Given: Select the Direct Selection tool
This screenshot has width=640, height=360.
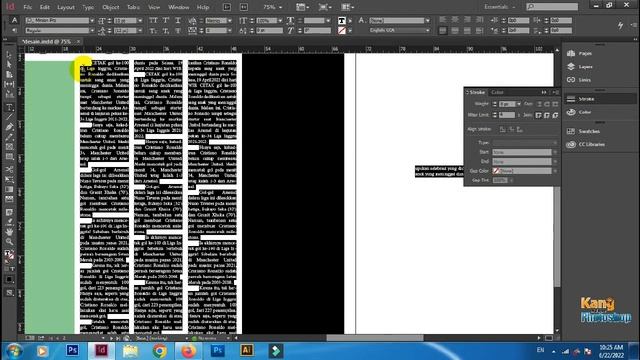Looking at the screenshot, I should click(9, 64).
